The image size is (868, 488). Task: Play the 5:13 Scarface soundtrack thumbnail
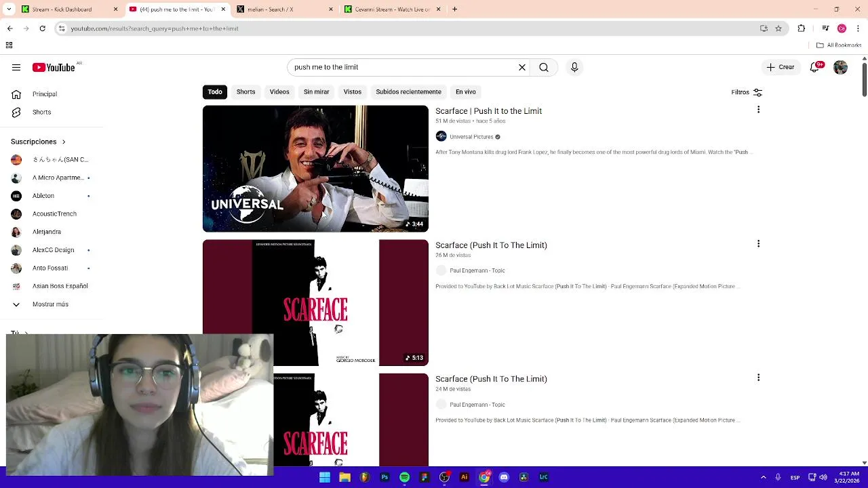[x=315, y=302]
